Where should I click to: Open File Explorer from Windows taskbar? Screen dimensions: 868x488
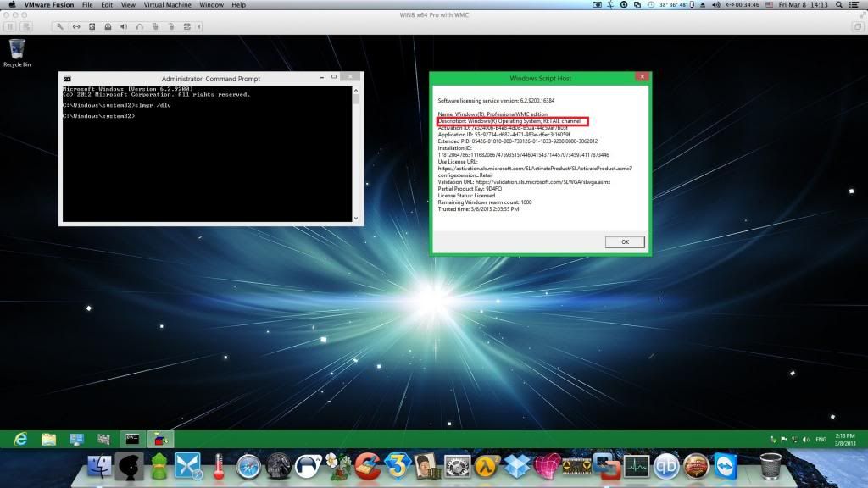tap(48, 439)
